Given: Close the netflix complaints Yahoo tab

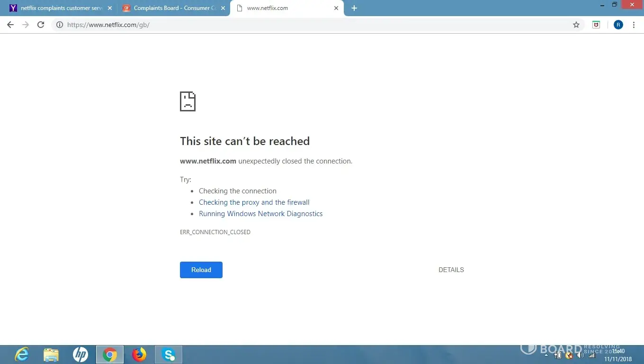Looking at the screenshot, I should 110,8.
